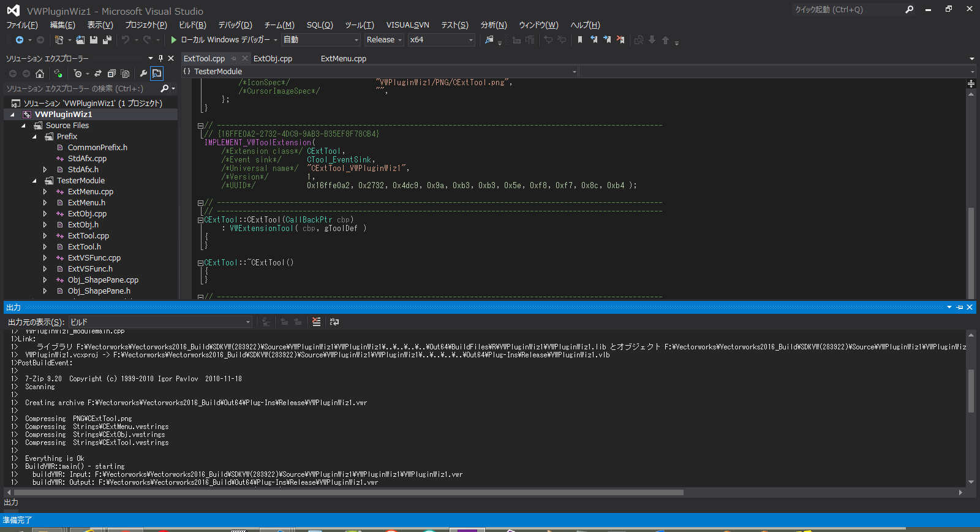Open the output source 'ビルド' dropdown
Viewport: 980px width, 532px height.
[248, 322]
